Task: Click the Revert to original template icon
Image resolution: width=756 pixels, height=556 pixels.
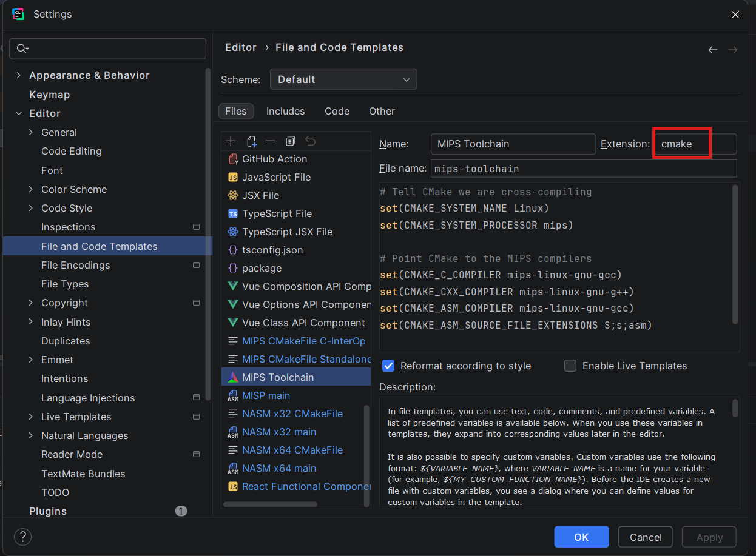Action: coord(310,141)
